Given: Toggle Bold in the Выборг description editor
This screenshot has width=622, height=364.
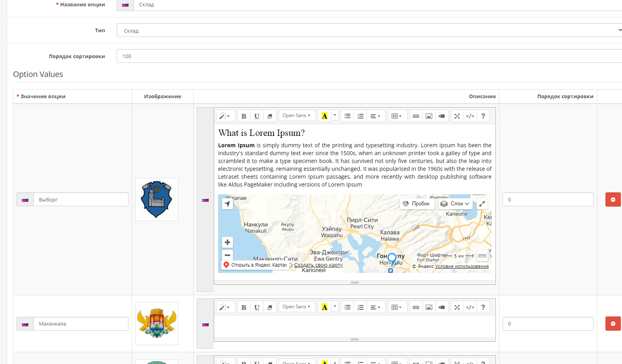Looking at the screenshot, I should [244, 116].
